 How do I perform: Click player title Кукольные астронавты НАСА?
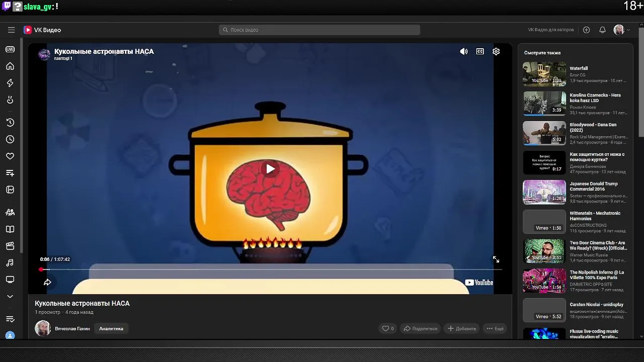tap(104, 51)
